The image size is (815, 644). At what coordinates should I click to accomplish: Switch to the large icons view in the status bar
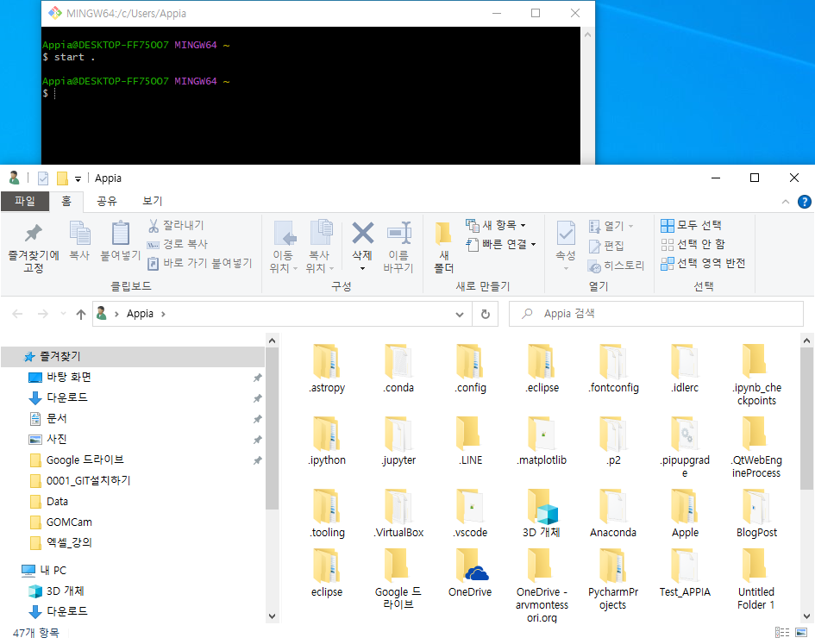tap(801, 632)
